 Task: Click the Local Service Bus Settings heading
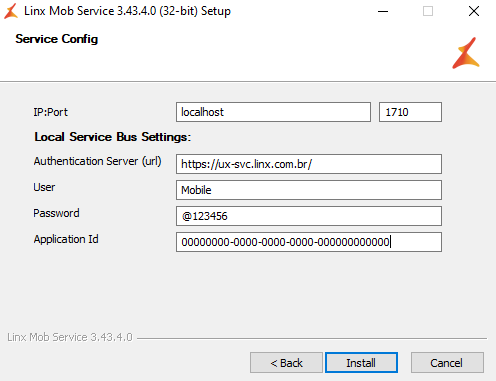click(113, 137)
